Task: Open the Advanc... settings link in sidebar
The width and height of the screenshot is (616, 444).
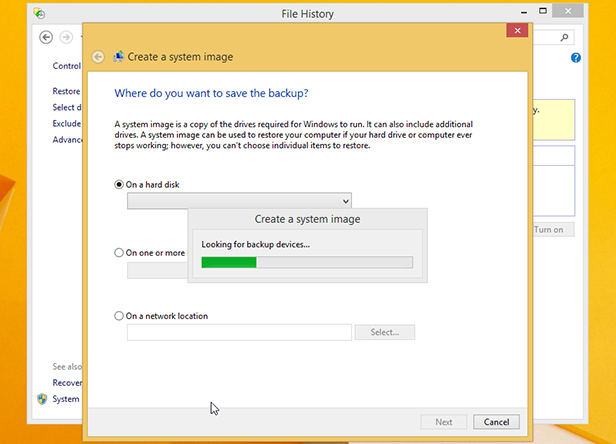Action: coord(67,139)
